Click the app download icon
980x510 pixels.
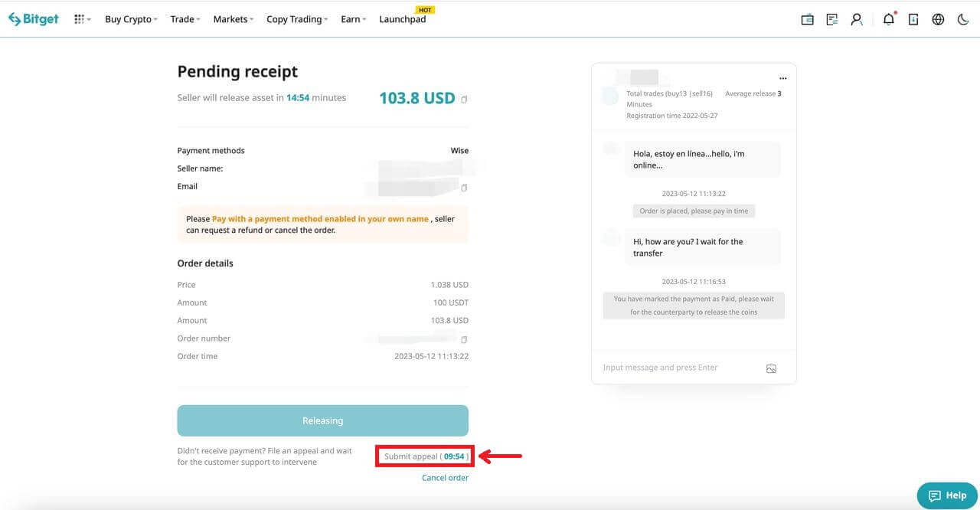(x=913, y=20)
